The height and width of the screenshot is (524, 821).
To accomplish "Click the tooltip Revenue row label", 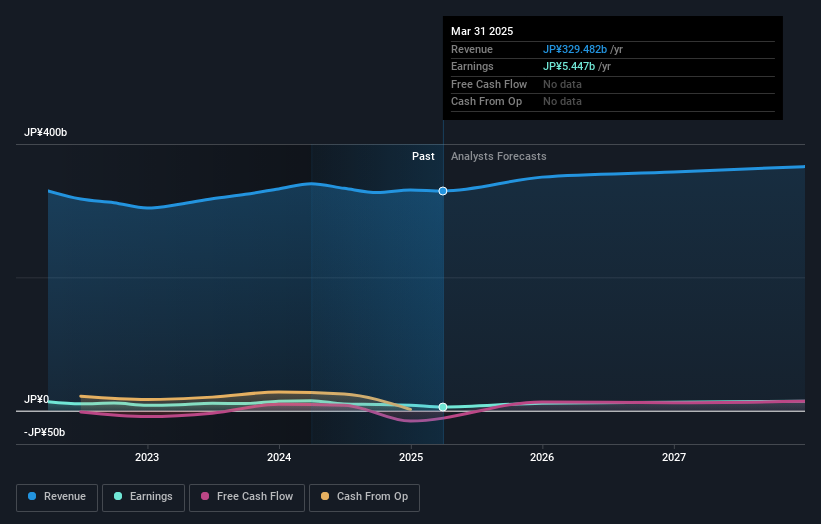I will [x=472, y=49].
